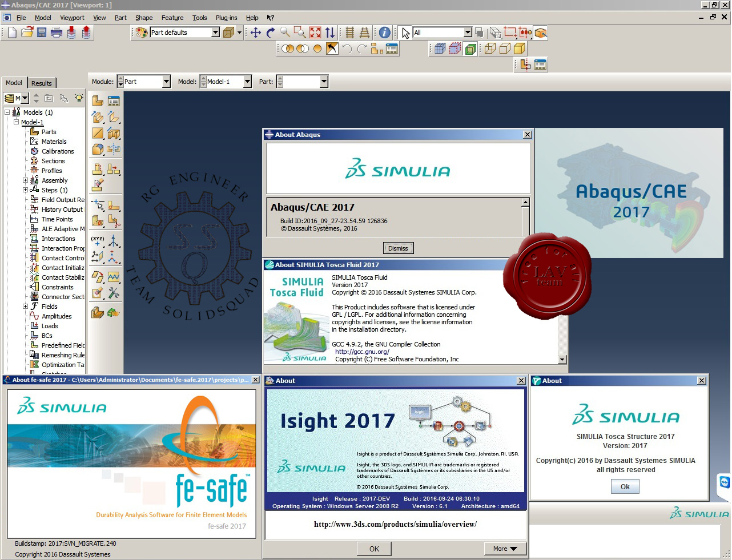
Task: Select the Pan View tool
Action: pyautogui.click(x=256, y=33)
